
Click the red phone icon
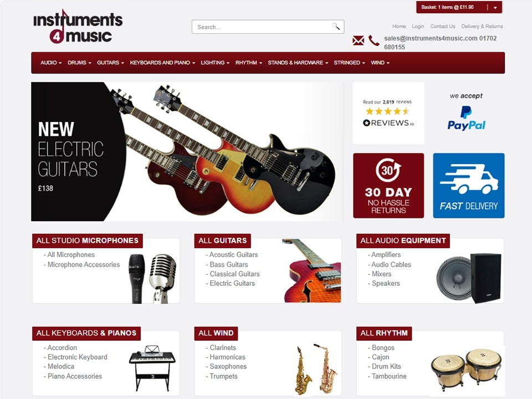pos(374,40)
